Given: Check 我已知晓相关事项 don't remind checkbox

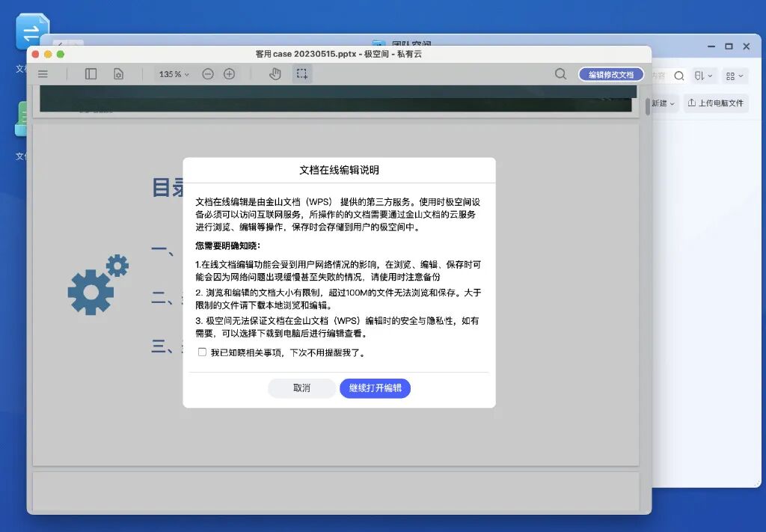Looking at the screenshot, I should pyautogui.click(x=202, y=352).
